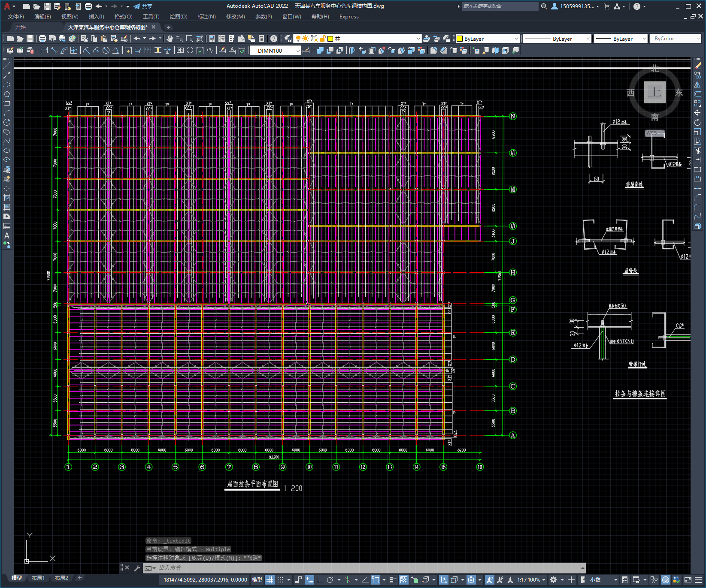Open the 标注(N) dimension menu
The height and width of the screenshot is (588, 706).
[206, 17]
